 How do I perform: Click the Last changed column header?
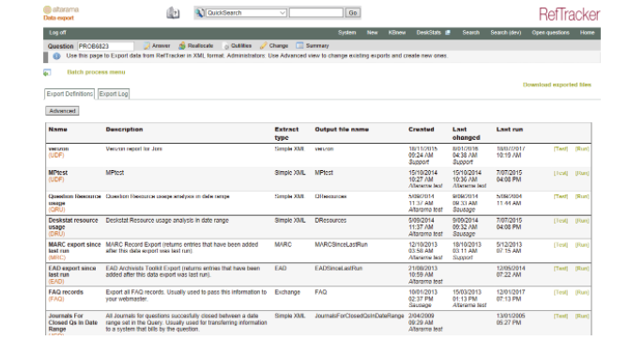pyautogui.click(x=467, y=133)
